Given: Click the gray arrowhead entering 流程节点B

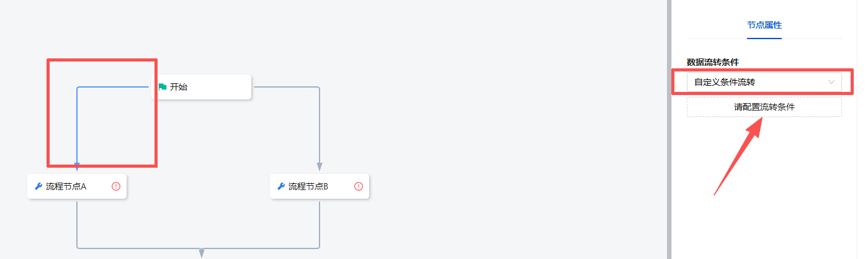Looking at the screenshot, I should pos(320,166).
